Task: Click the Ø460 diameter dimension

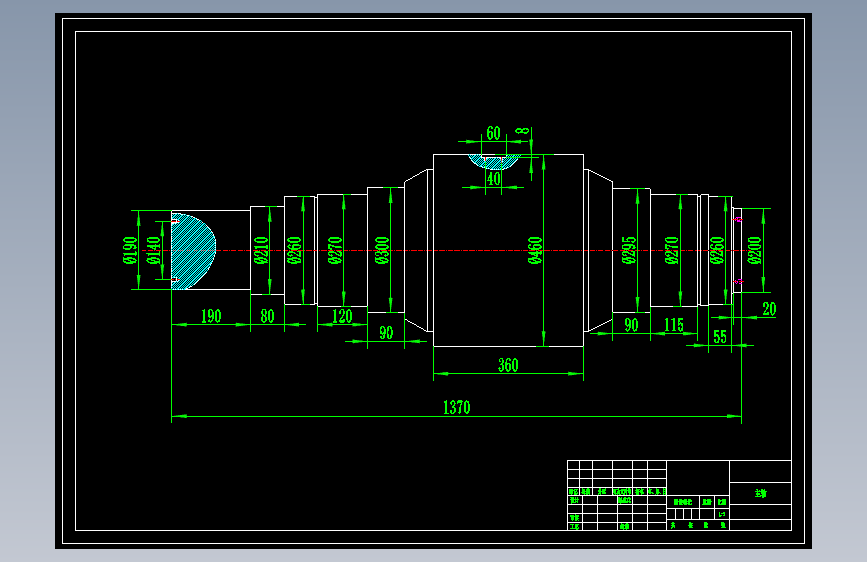Action: coord(535,251)
